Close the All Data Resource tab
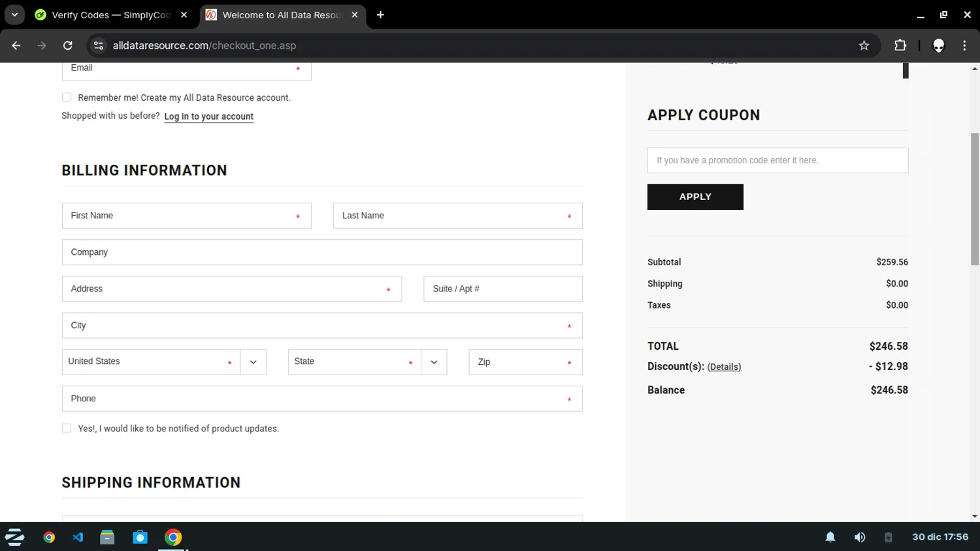The width and height of the screenshot is (980, 551). pos(355,14)
